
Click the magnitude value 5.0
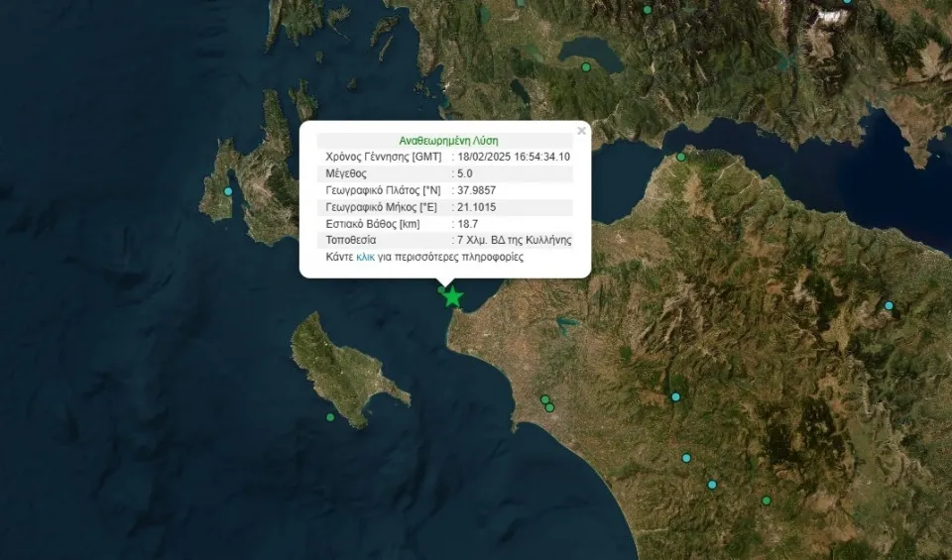[x=464, y=173]
